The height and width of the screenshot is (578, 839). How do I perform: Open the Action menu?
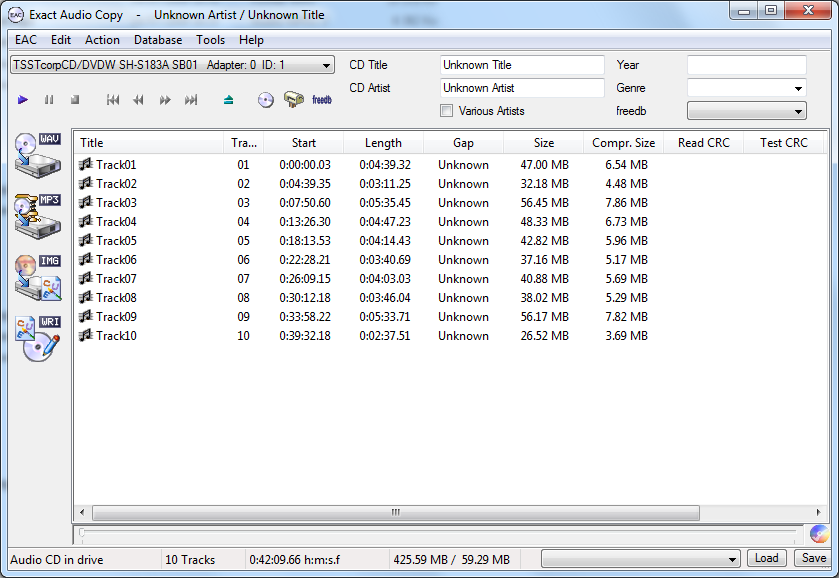coord(102,40)
